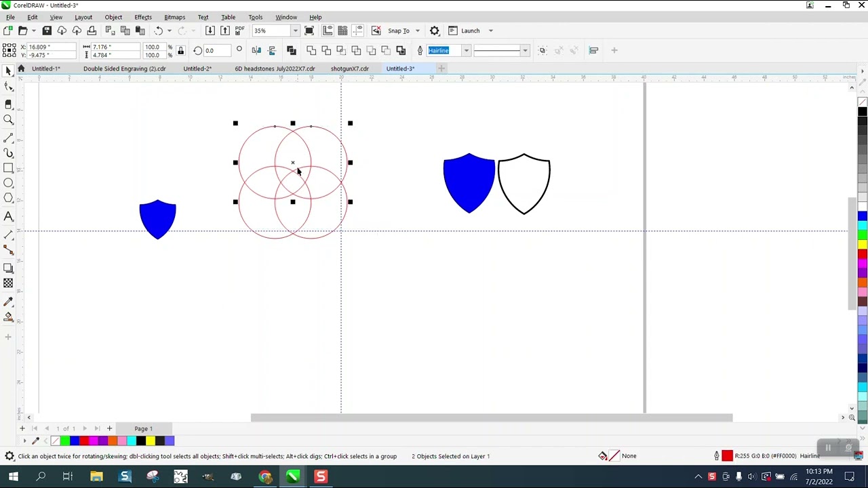This screenshot has width=868, height=488.
Task: Select the Artistic Media tool
Action: click(x=8, y=153)
